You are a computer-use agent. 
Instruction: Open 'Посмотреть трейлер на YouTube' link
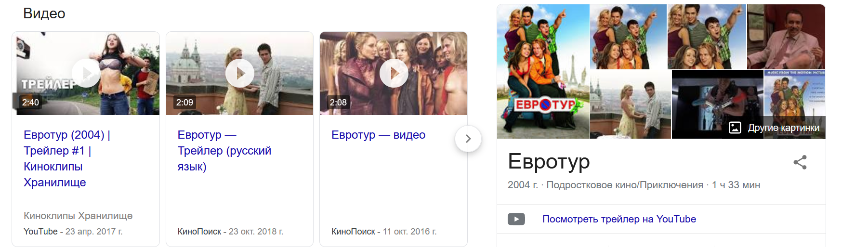(x=619, y=219)
